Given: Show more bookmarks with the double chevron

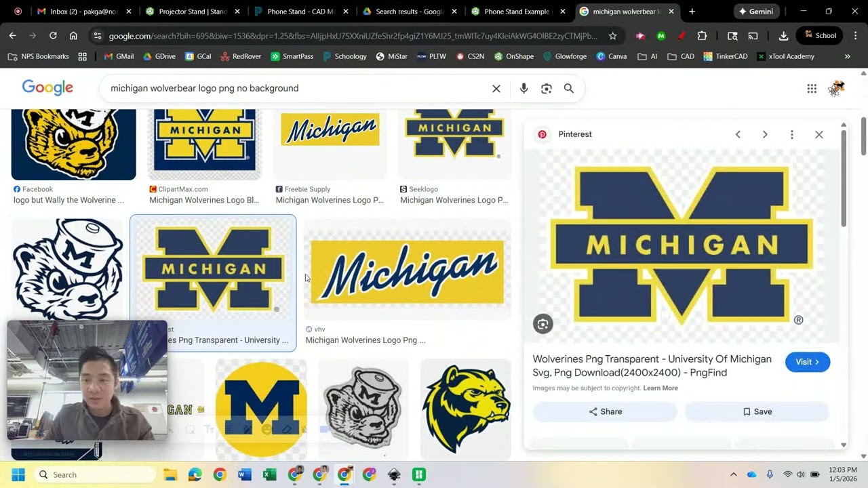Looking at the screenshot, I should click(x=847, y=56).
